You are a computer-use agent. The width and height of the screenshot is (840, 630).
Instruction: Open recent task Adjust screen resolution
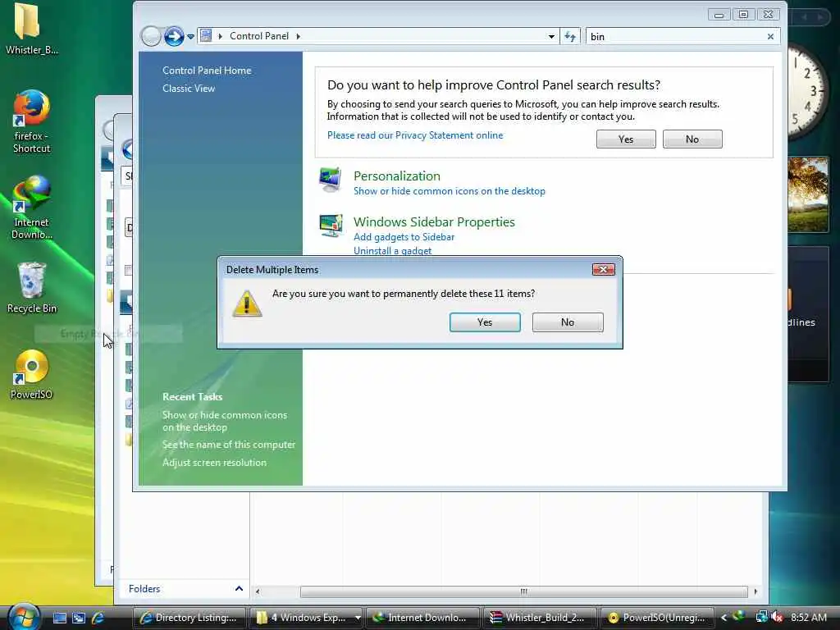click(214, 463)
